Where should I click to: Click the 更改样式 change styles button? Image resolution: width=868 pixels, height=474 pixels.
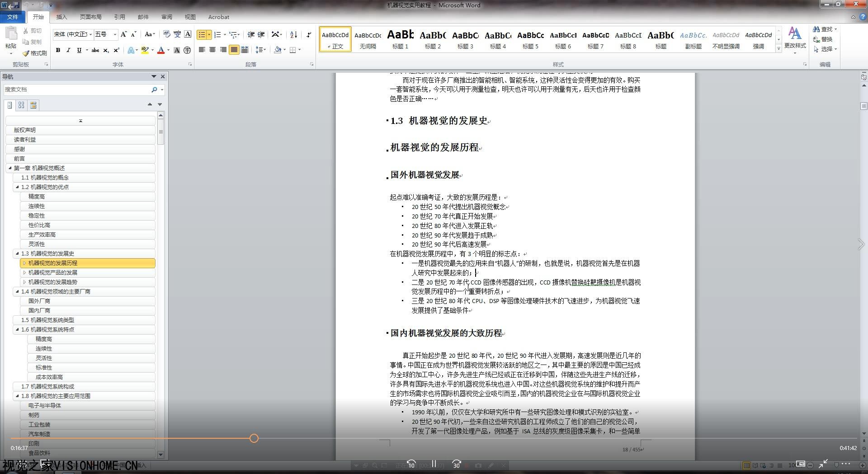click(x=795, y=38)
